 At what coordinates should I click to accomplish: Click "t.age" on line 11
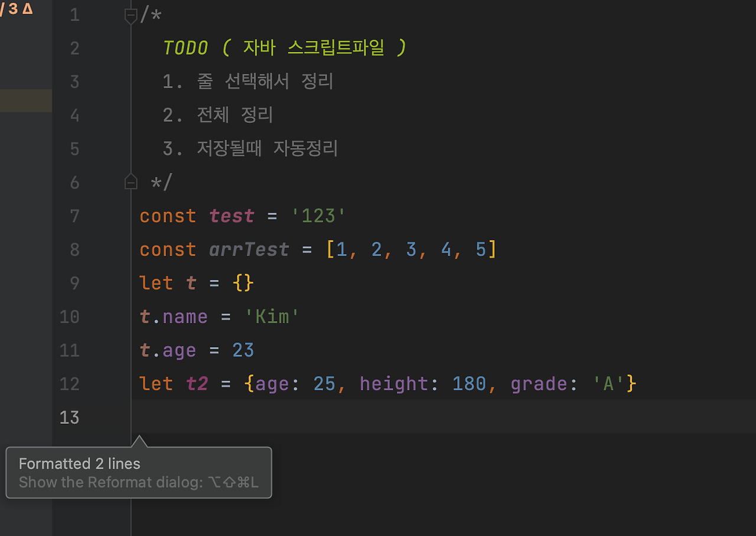pyautogui.click(x=167, y=350)
